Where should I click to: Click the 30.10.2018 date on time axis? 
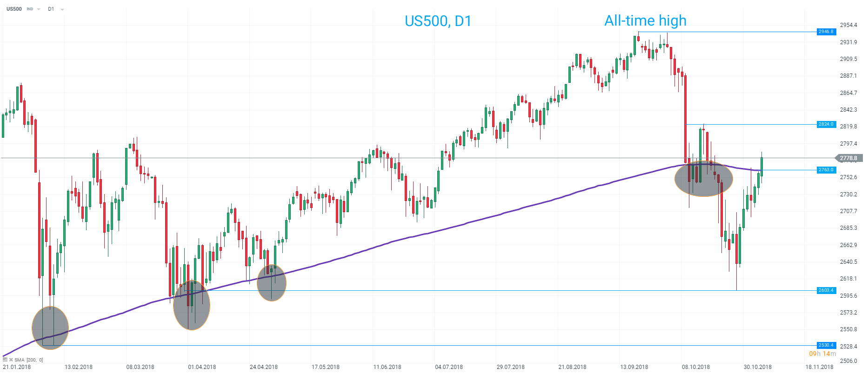(x=757, y=367)
